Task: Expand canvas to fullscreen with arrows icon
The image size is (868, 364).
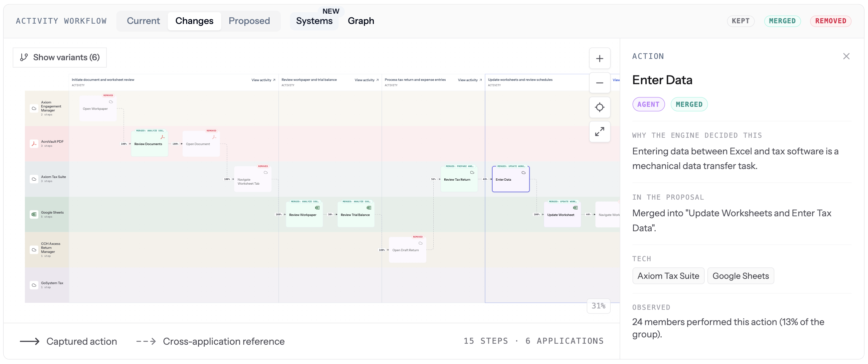Action: [599, 132]
